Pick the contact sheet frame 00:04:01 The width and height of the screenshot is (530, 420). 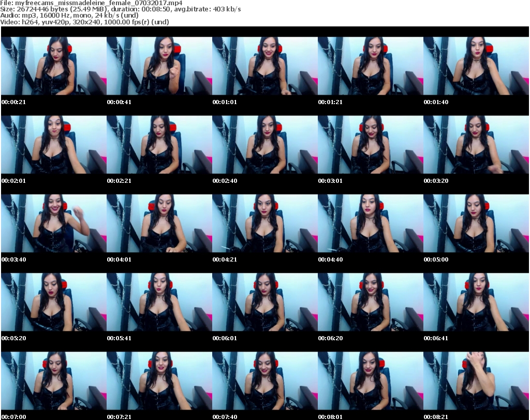point(159,224)
